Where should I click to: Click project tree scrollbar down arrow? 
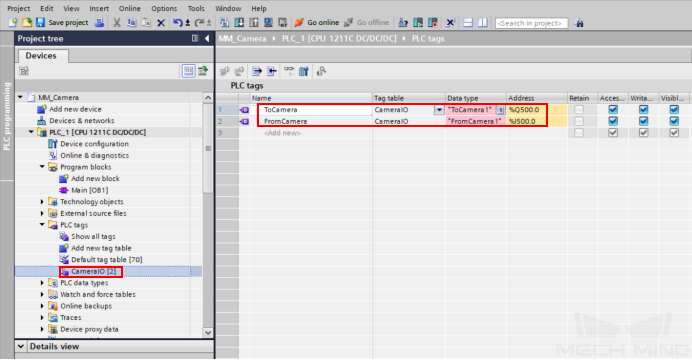pyautogui.click(x=208, y=332)
